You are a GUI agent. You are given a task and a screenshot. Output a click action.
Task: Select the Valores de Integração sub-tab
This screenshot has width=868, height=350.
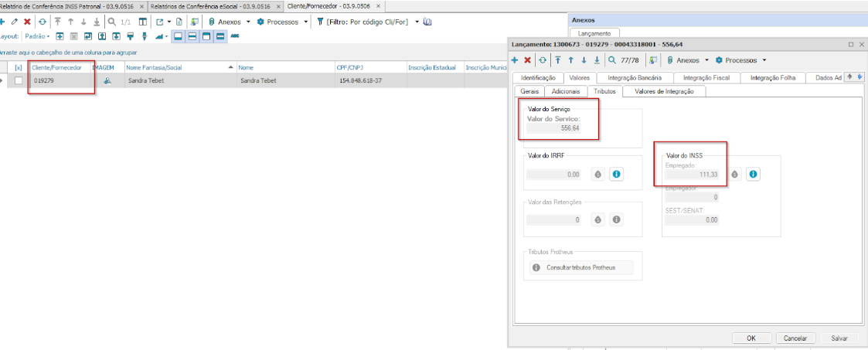coord(664,91)
